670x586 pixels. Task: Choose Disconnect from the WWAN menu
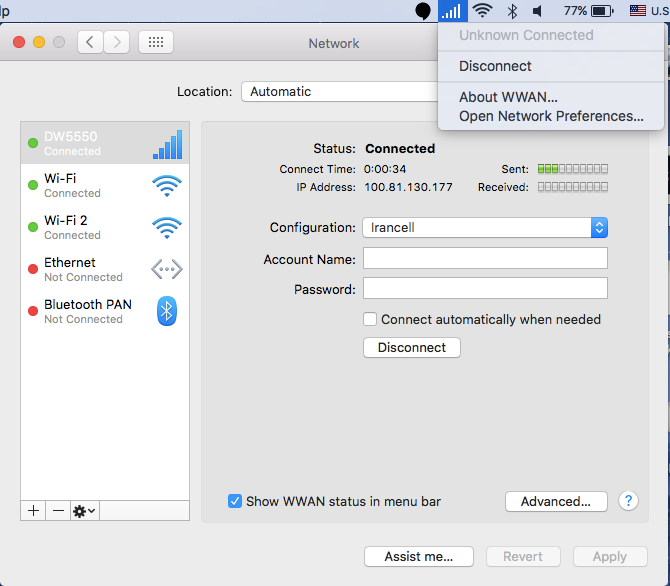495,66
